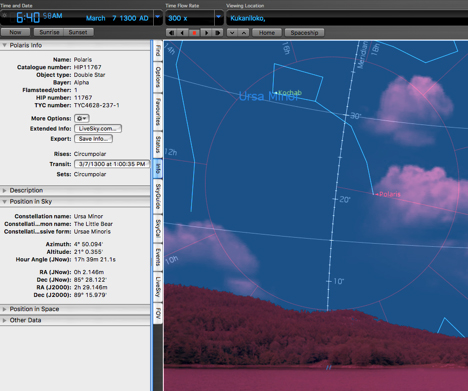
Task: Open the Favourites side tab
Action: coord(158,112)
